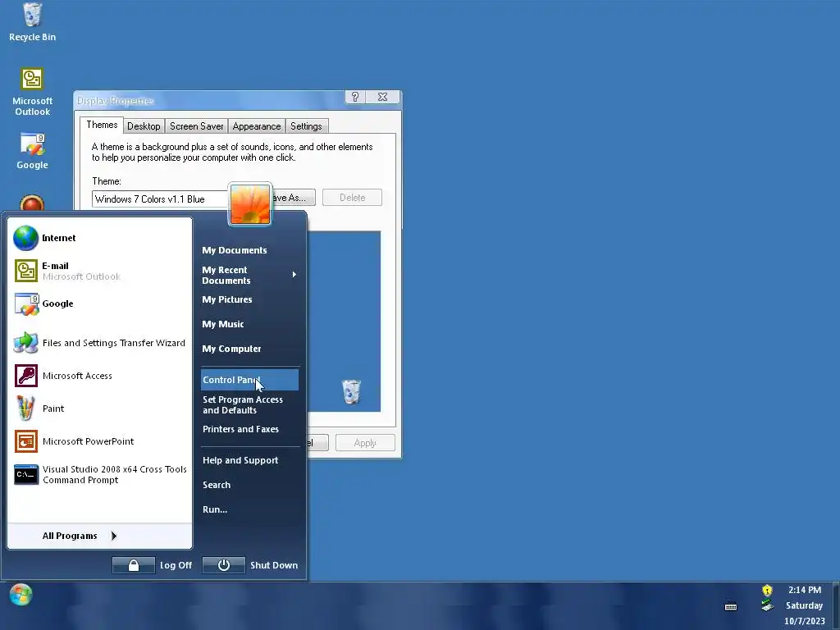840x630 pixels.
Task: Open Files and Settings Transfer Wizard
Action: click(99, 343)
